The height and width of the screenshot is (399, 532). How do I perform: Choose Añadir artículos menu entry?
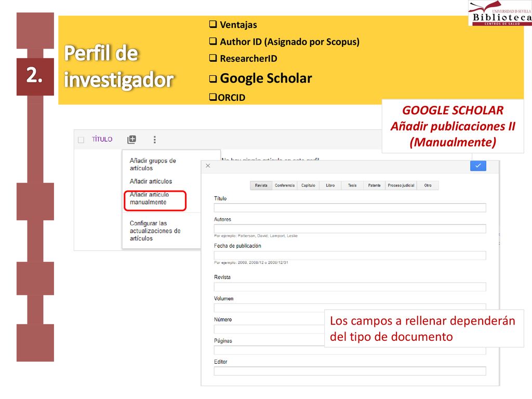[151, 181]
